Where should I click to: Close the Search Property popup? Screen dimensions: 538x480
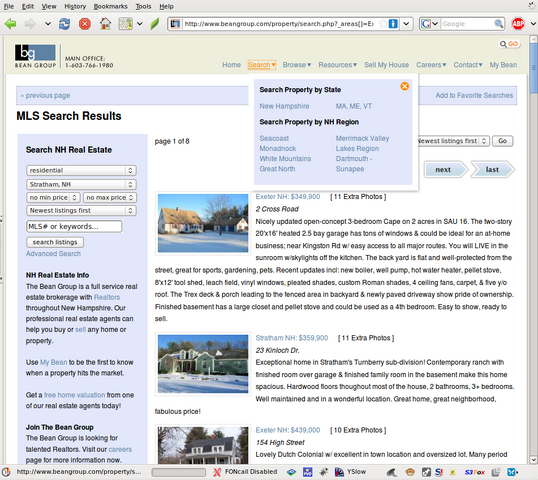(405, 86)
